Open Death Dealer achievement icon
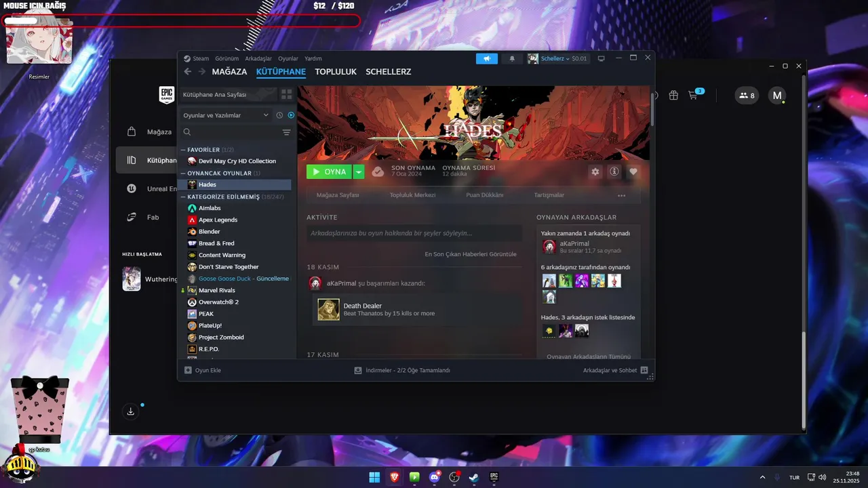 (329, 310)
